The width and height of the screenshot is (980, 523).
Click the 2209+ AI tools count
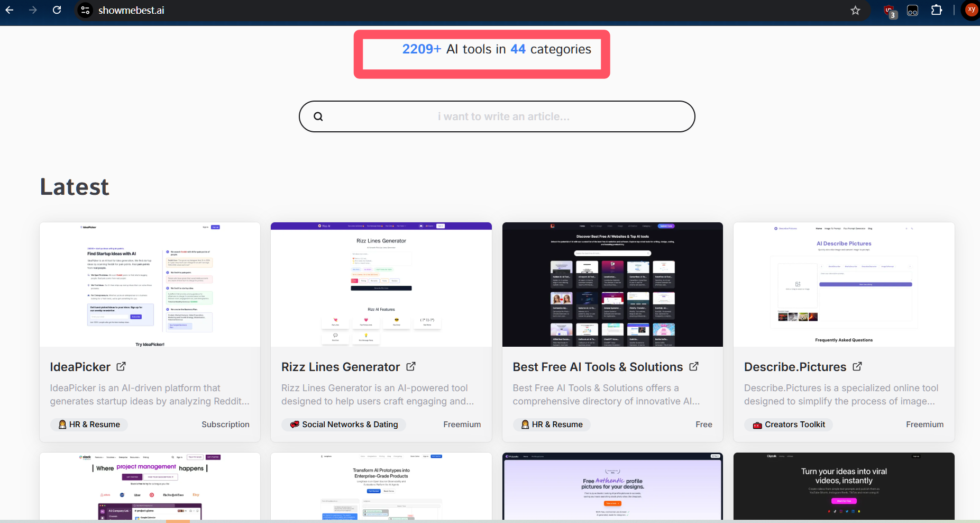coord(422,49)
